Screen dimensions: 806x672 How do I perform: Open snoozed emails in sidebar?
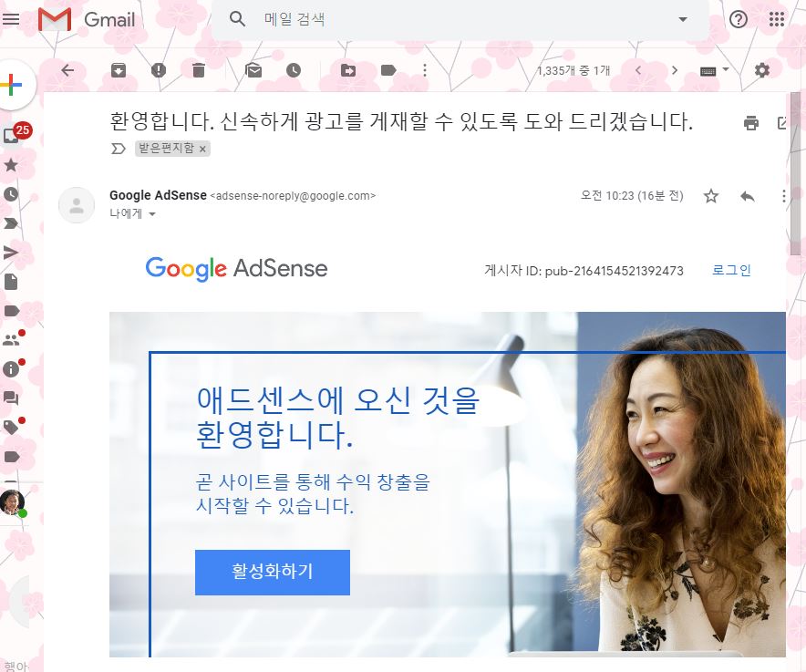[x=11, y=194]
